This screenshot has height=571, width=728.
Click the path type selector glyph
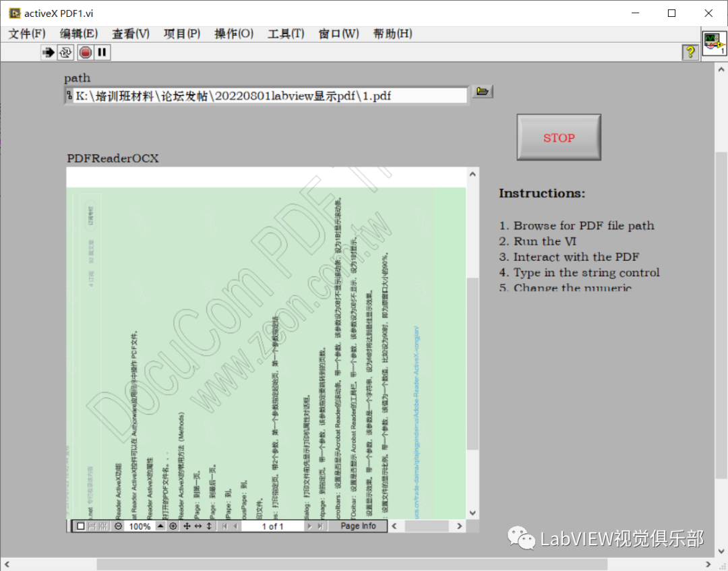click(69, 96)
